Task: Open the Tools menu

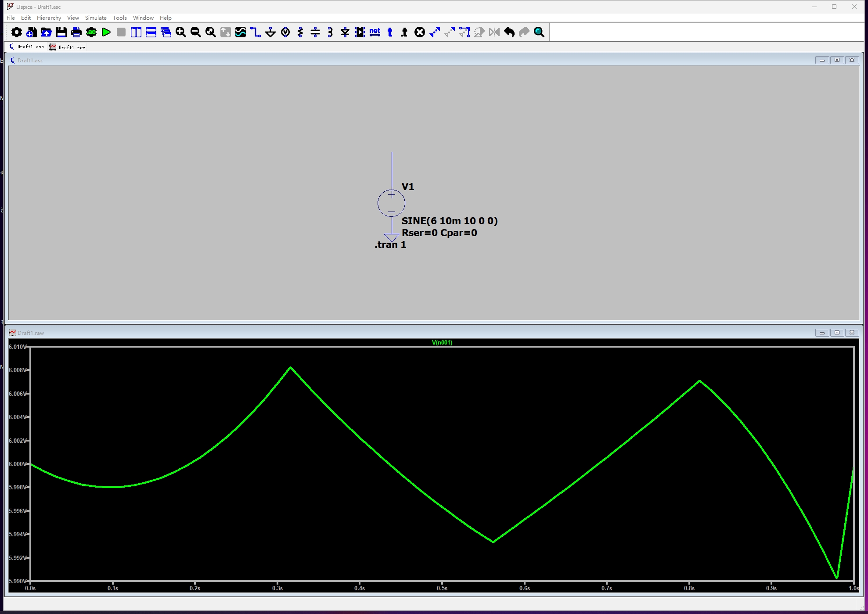Action: pos(119,18)
